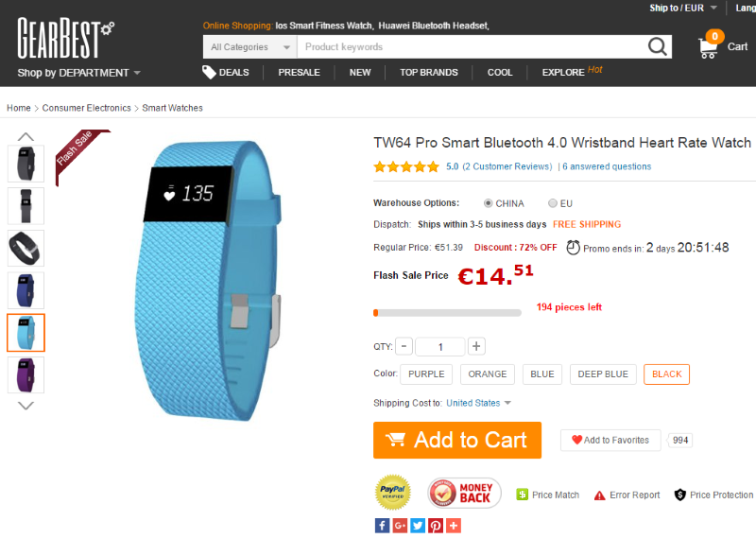756x556 pixels.
Task: Select the CHINA warehouse option
Action: coord(488,203)
